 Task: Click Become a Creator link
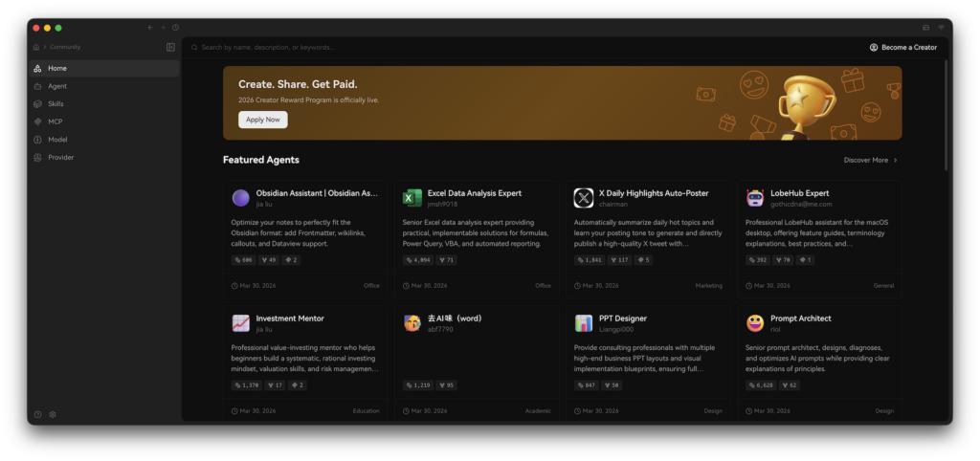pyautogui.click(x=902, y=47)
